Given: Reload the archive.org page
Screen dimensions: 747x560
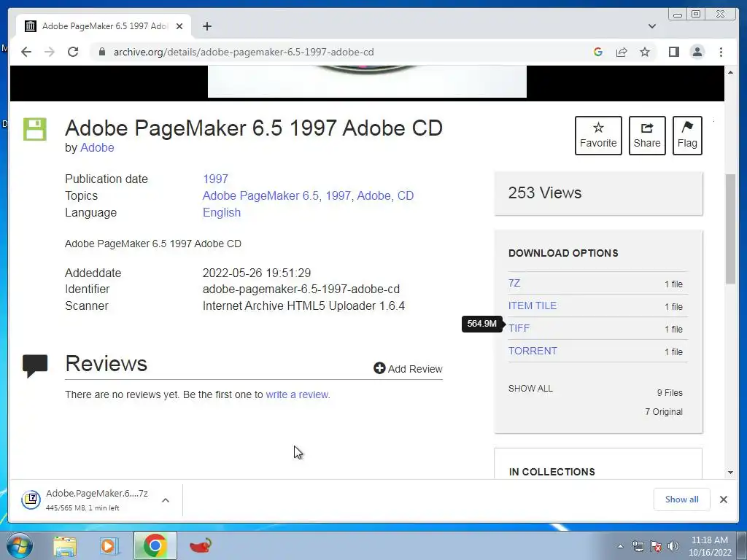Looking at the screenshot, I should click(73, 52).
